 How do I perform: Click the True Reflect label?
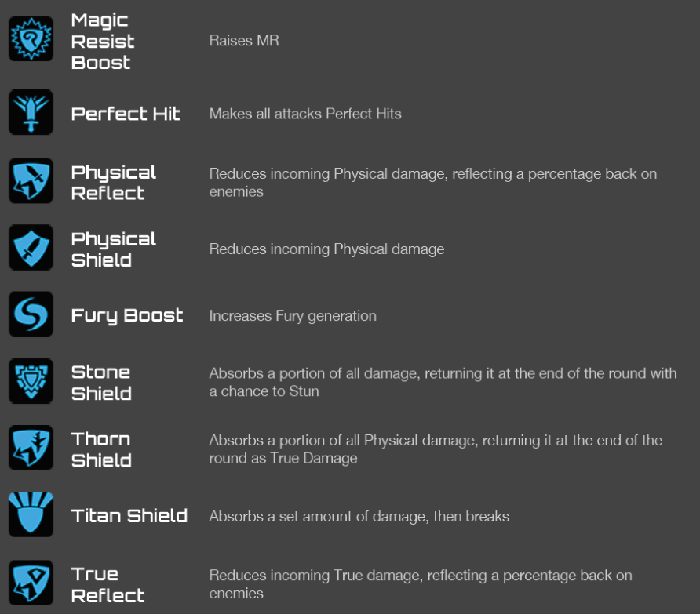click(108, 584)
